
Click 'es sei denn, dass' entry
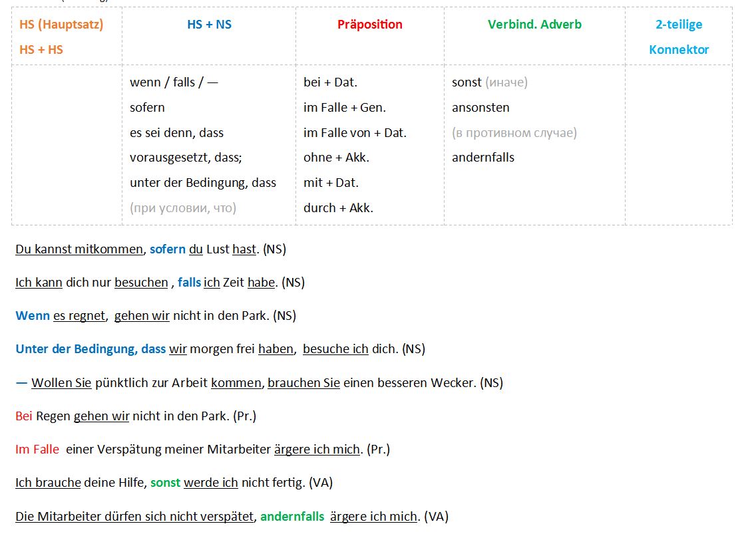(176, 133)
